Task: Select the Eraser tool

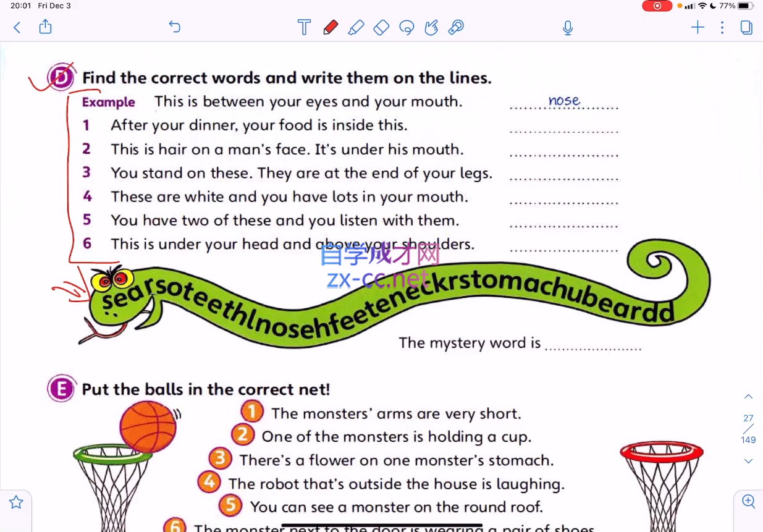Action: [x=381, y=27]
